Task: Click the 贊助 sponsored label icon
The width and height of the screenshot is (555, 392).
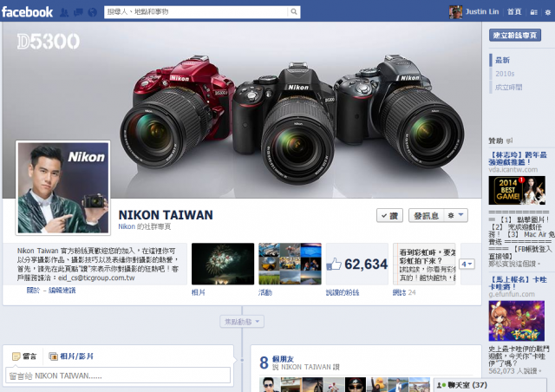Action: pyautogui.click(x=509, y=141)
